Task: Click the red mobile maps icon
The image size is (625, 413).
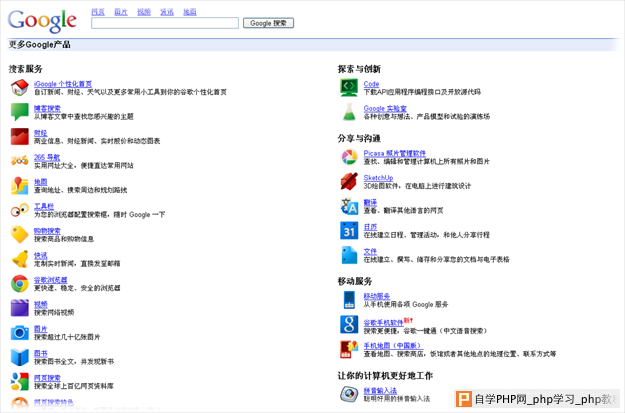Action: pos(349,349)
